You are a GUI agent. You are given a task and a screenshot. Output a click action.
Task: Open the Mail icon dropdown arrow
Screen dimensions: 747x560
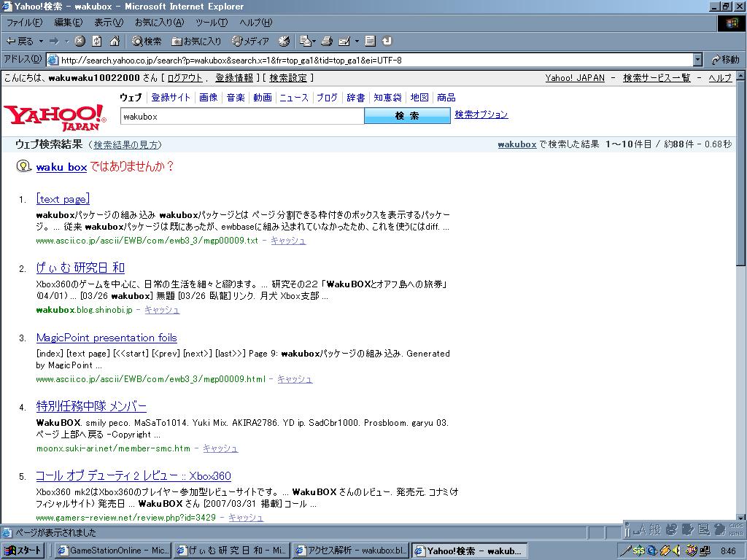pyautogui.click(x=314, y=42)
